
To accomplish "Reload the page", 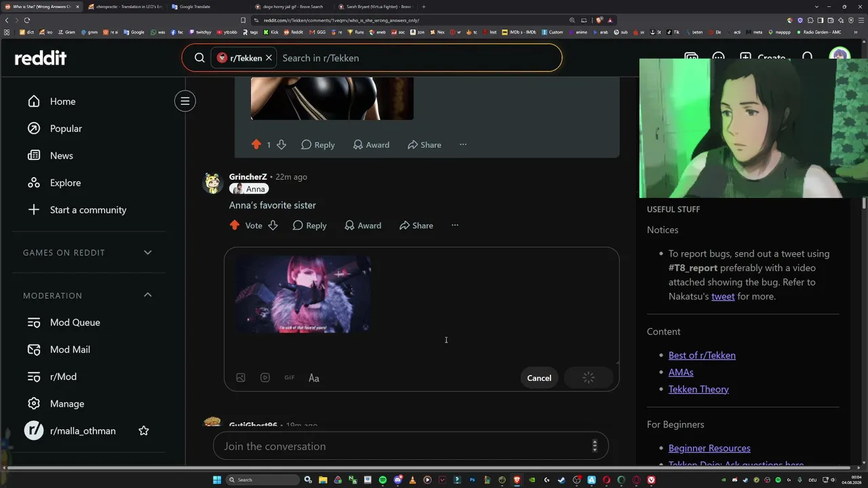I will (27, 20).
